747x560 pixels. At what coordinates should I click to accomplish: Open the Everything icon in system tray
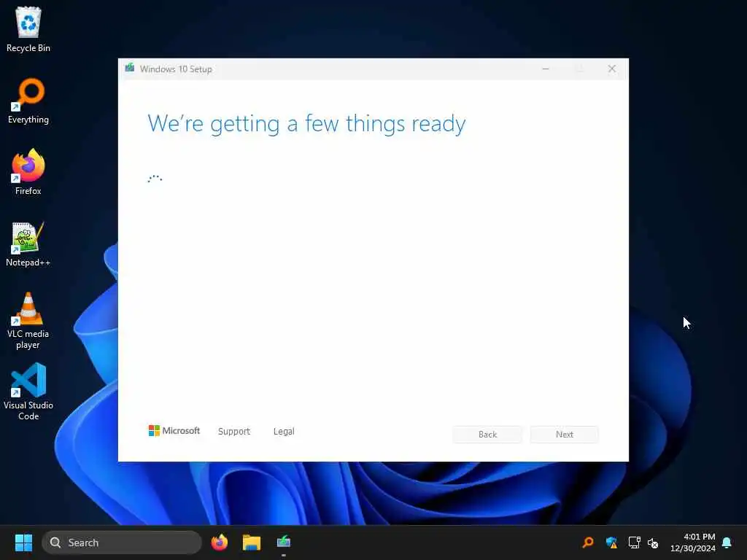589,542
